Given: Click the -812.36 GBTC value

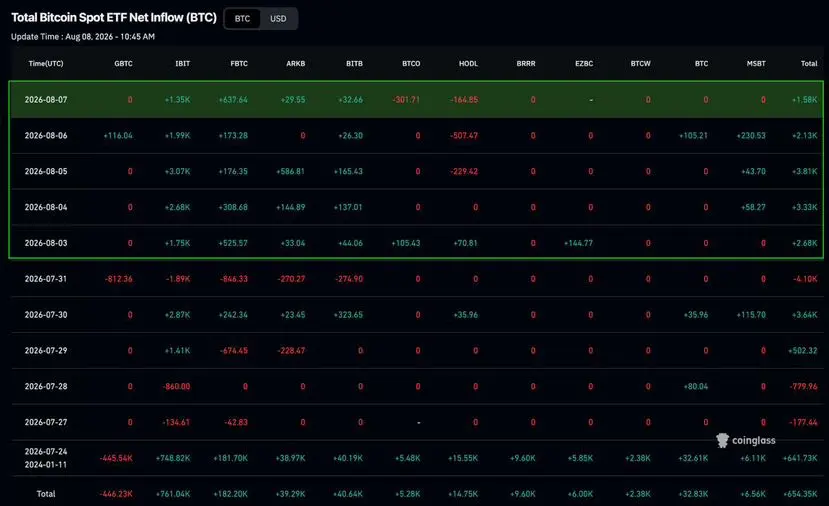Looking at the screenshot, I should 118,279.
